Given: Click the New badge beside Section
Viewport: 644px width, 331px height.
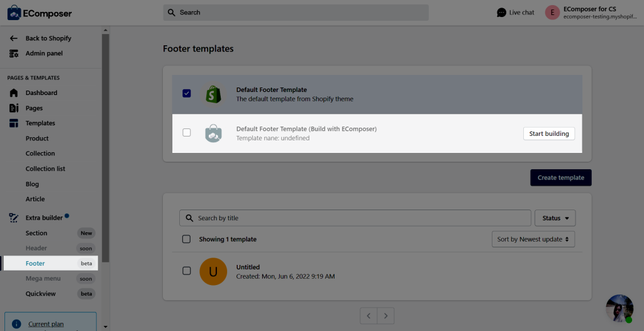Looking at the screenshot, I should tap(86, 233).
